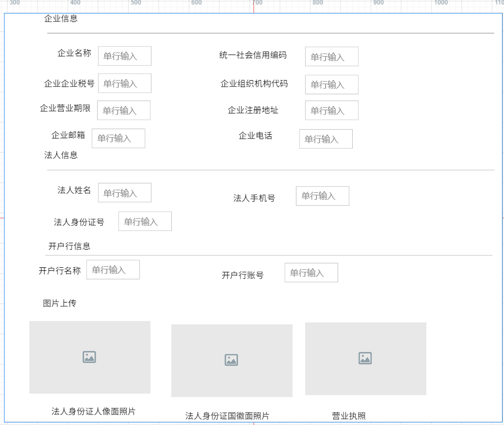This screenshot has height=425, width=504.
Task: Click image icon above 法人身份证人像面照片
Action: [89, 357]
